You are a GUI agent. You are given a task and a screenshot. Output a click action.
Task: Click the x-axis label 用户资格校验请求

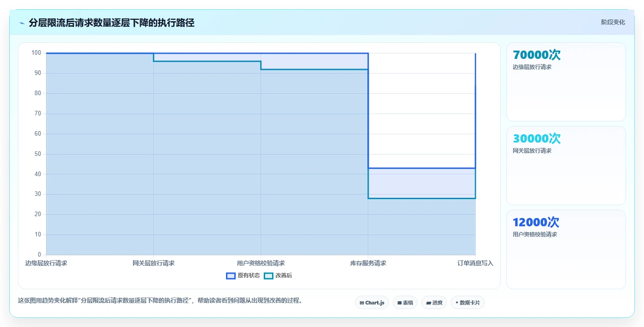pos(261,263)
